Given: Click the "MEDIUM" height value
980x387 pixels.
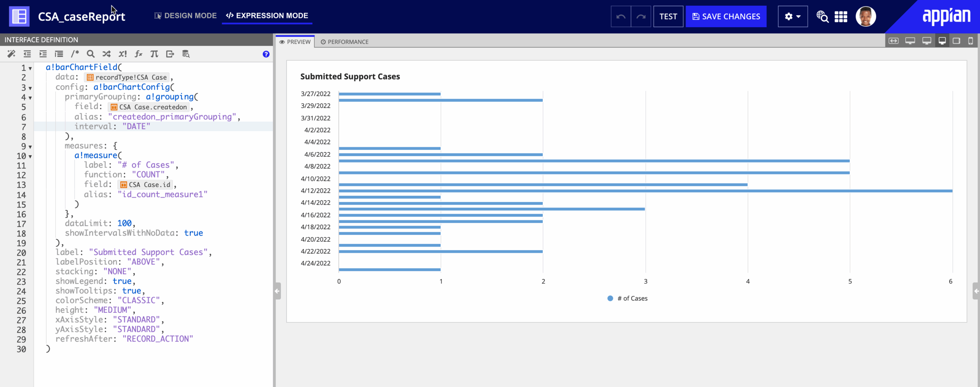Looking at the screenshot, I should coord(113,310).
